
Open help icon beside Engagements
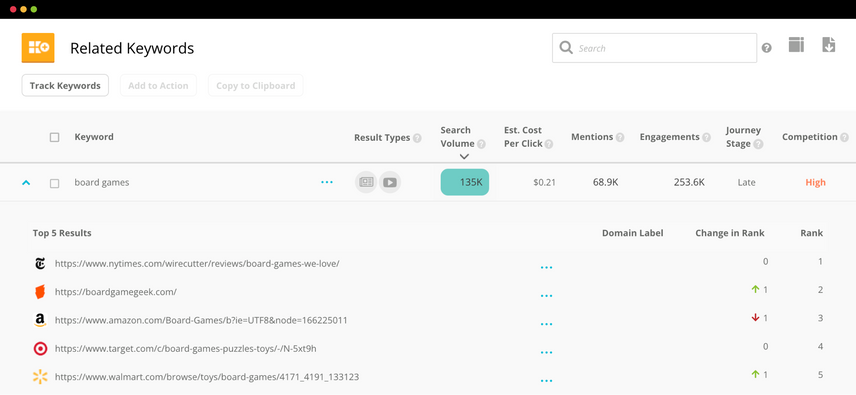click(706, 137)
